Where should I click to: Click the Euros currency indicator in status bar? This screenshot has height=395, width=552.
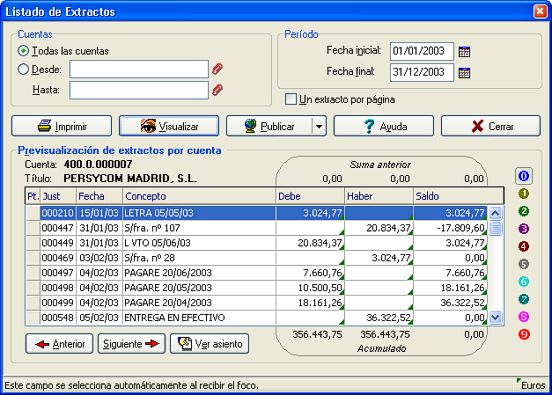[533, 385]
